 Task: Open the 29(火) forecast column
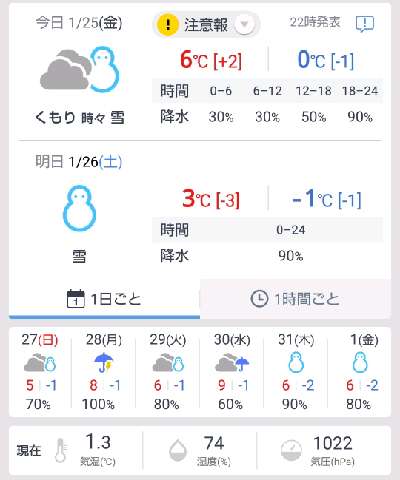(168, 372)
